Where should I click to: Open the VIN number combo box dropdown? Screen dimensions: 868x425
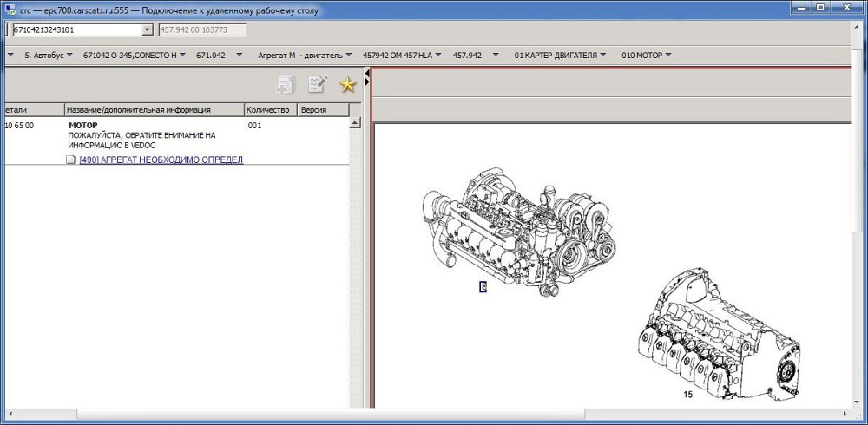[x=147, y=29]
